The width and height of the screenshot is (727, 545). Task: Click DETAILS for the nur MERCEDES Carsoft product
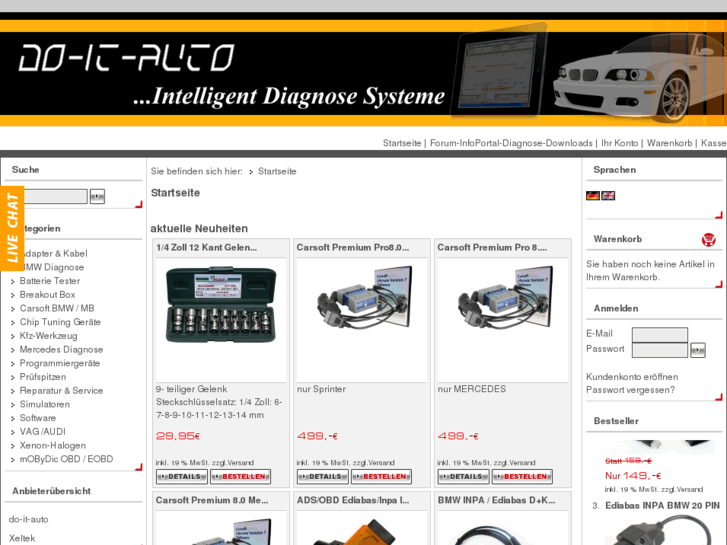click(464, 477)
